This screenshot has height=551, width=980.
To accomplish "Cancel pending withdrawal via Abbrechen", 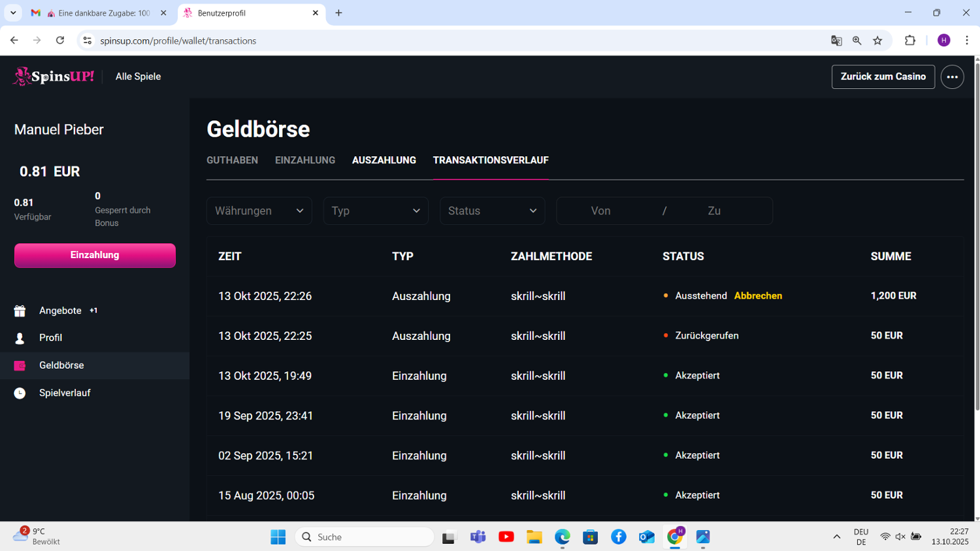I will (758, 296).
